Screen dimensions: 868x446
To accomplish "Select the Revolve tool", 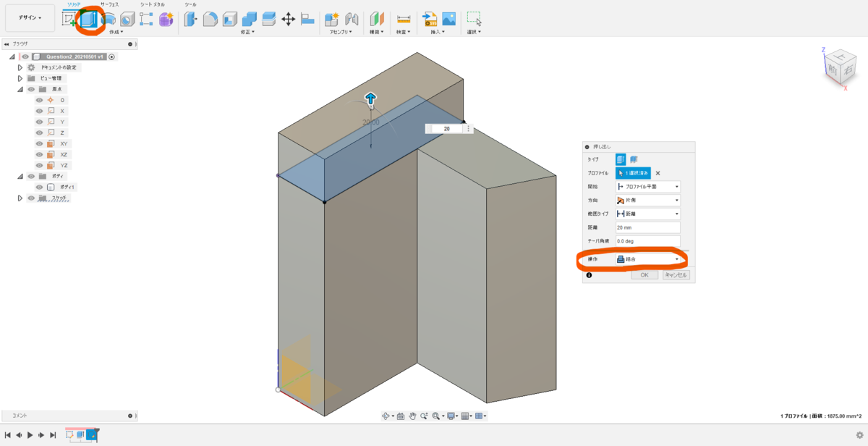I will click(x=109, y=20).
